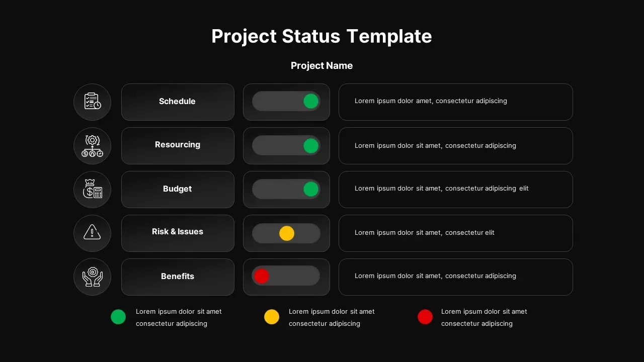Select the Resourcing label box

pos(178,146)
